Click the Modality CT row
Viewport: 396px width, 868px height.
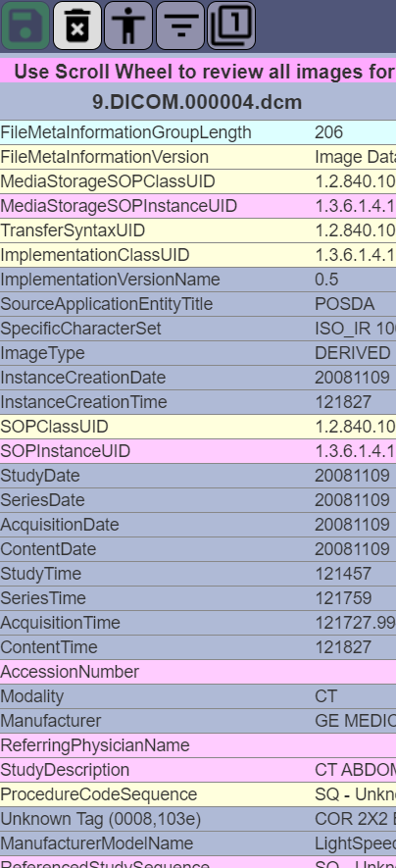click(198, 695)
